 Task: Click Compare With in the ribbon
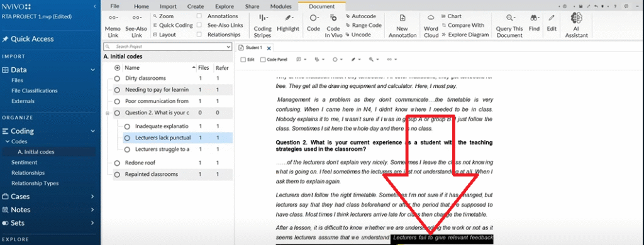tap(463, 26)
